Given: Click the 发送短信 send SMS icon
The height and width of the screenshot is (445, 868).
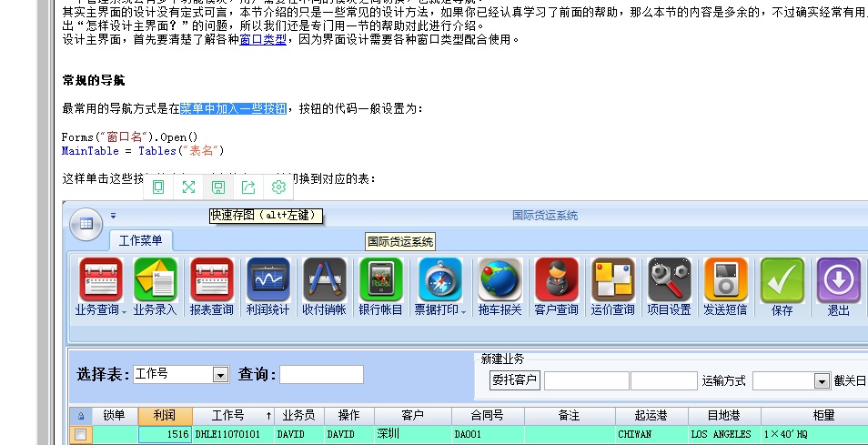Looking at the screenshot, I should (725, 280).
